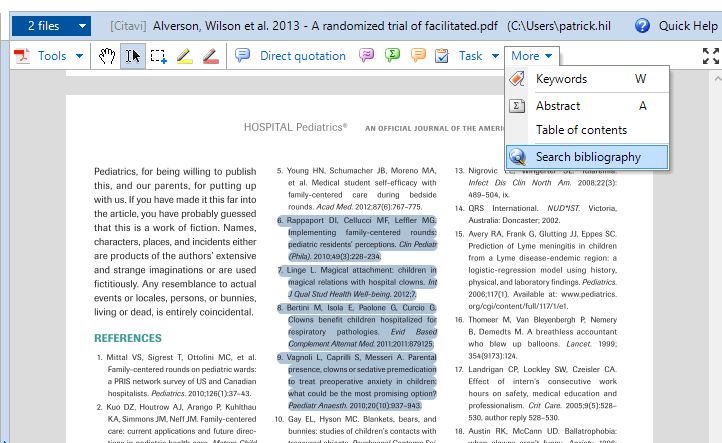Click the blue Direct quotation speech bubble icon
The width and height of the screenshot is (722, 443).
point(242,56)
